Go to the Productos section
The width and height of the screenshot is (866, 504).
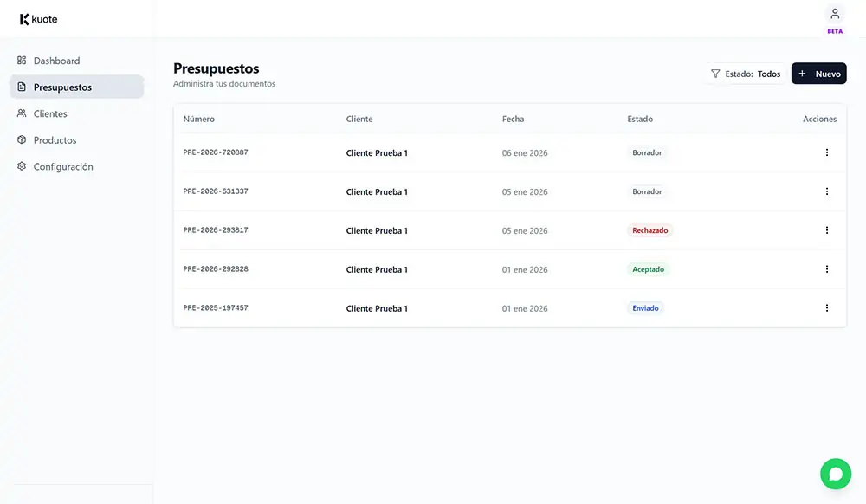pyautogui.click(x=55, y=139)
